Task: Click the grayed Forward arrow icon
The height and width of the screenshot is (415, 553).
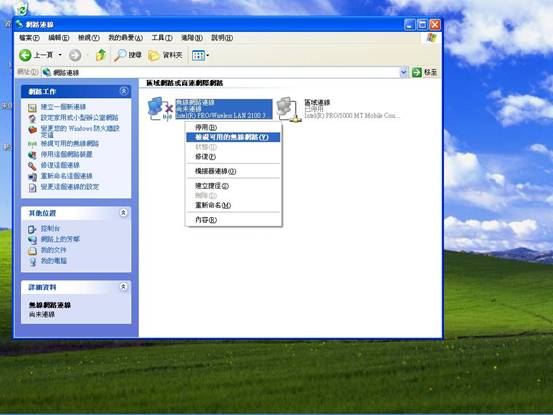Action: (x=75, y=55)
